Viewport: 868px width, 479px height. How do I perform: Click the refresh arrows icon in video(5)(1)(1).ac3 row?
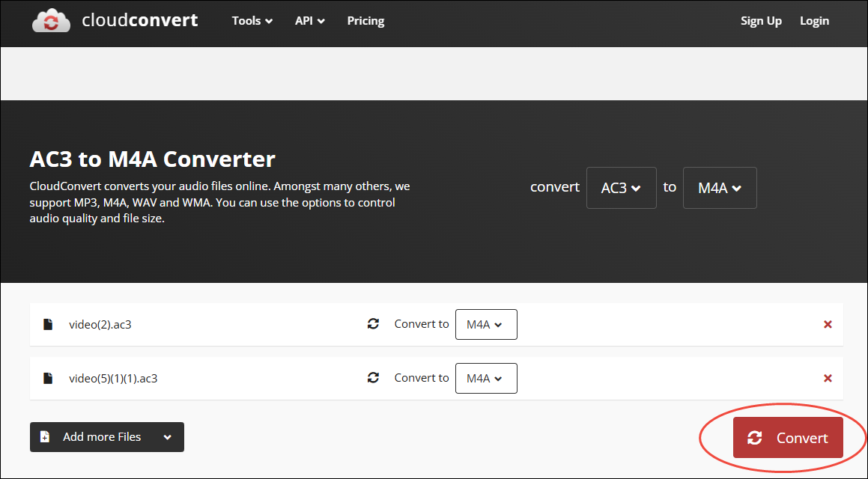pos(373,377)
